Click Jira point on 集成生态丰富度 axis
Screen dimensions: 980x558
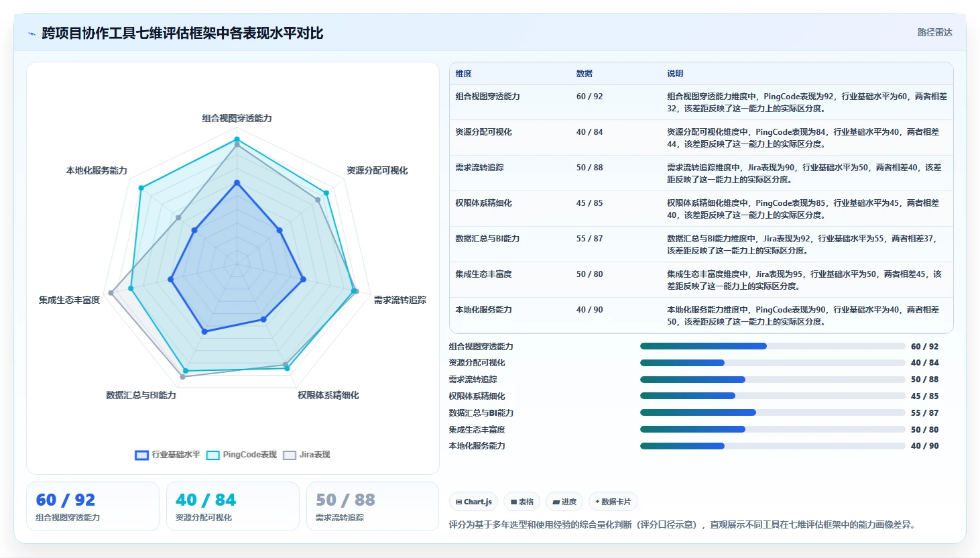click(112, 292)
